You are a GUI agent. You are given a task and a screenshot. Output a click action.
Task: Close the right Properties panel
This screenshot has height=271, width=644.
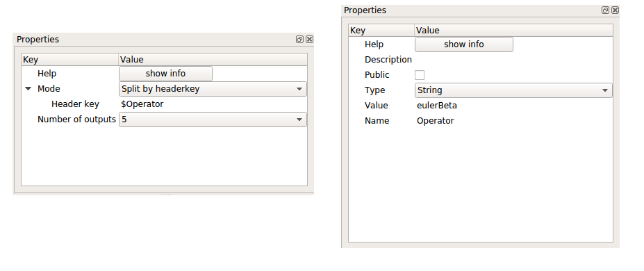coord(616,10)
